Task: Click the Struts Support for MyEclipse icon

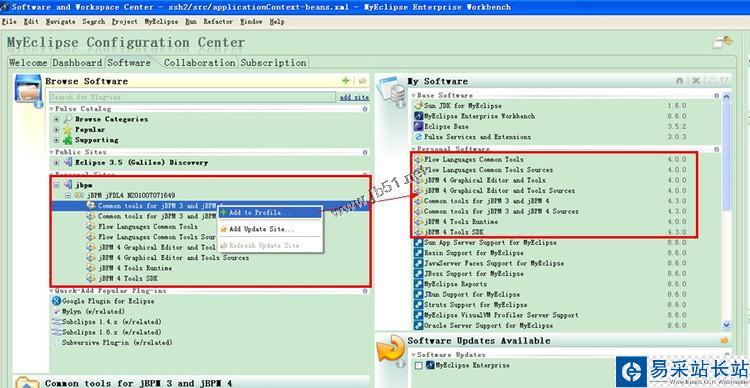Action: [419, 305]
